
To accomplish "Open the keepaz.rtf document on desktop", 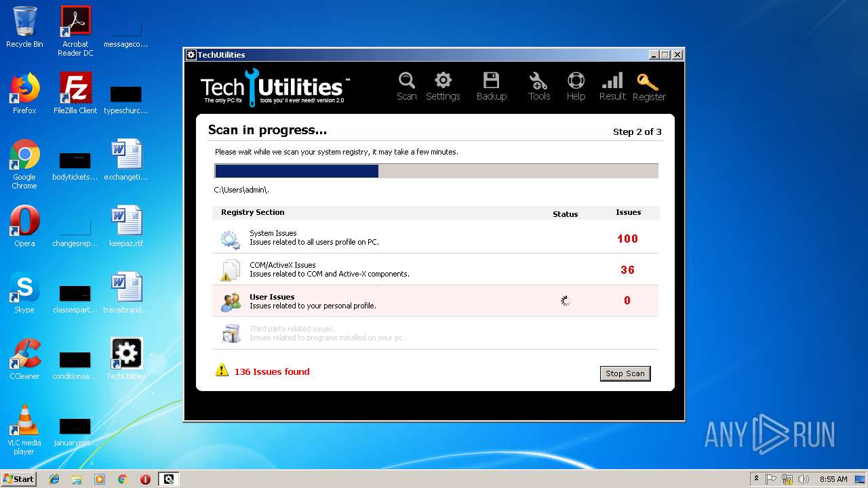I will [126, 226].
